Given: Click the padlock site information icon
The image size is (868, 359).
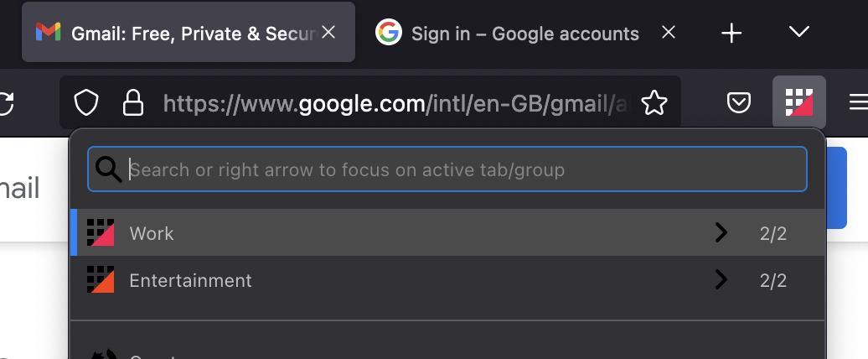Looking at the screenshot, I should click(x=133, y=103).
